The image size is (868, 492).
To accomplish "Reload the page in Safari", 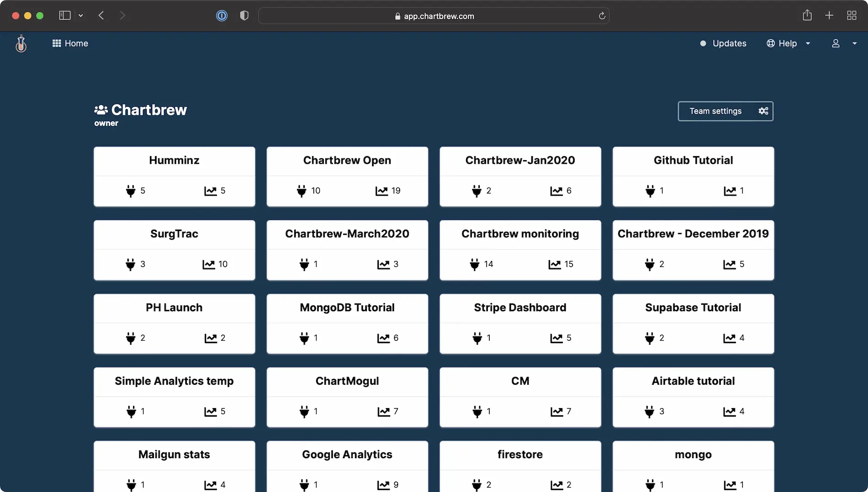I will (602, 16).
